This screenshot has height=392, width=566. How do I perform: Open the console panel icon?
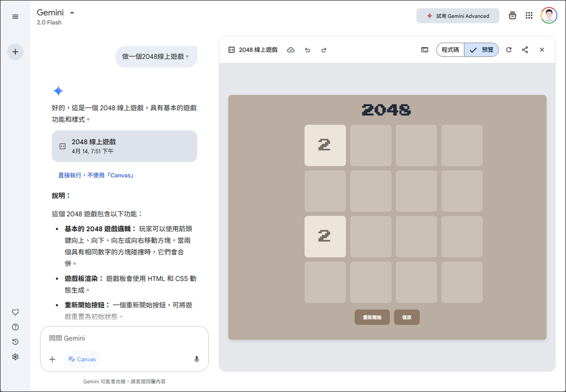click(x=424, y=50)
